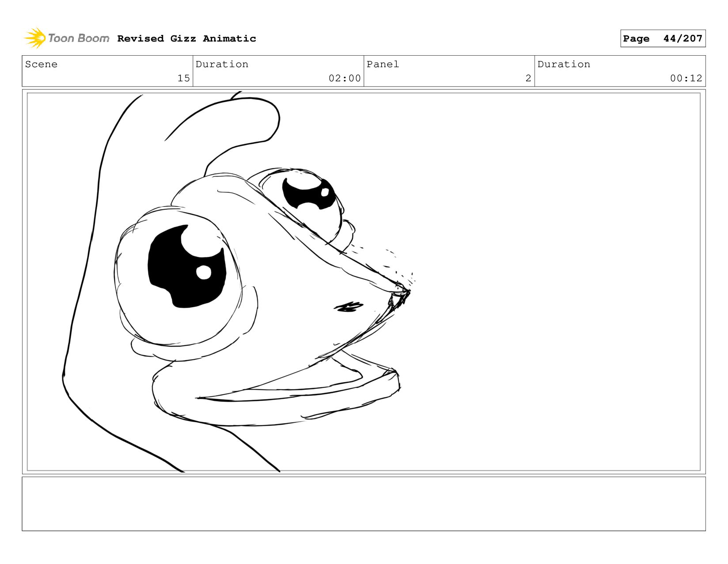Click the scene number '15'
This screenshot has height=564, width=728.
click(183, 78)
